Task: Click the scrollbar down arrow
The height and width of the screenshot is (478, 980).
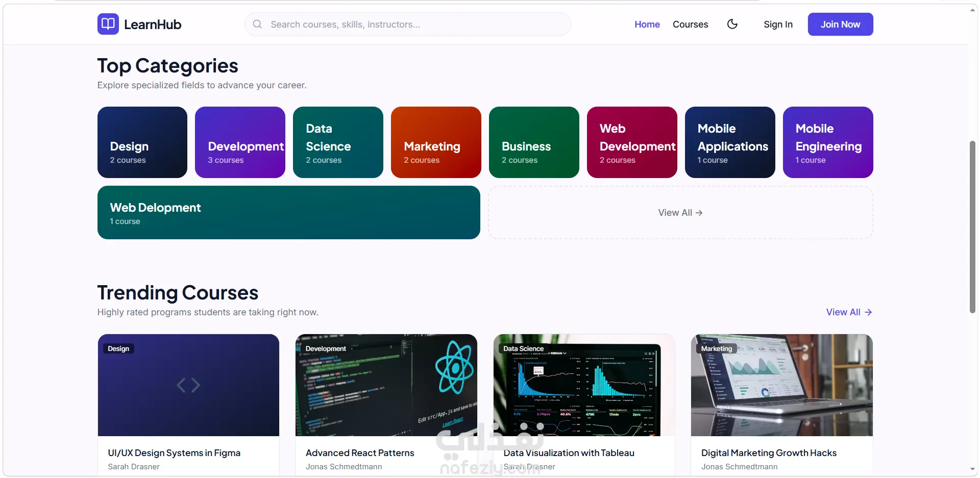Action: [972, 469]
